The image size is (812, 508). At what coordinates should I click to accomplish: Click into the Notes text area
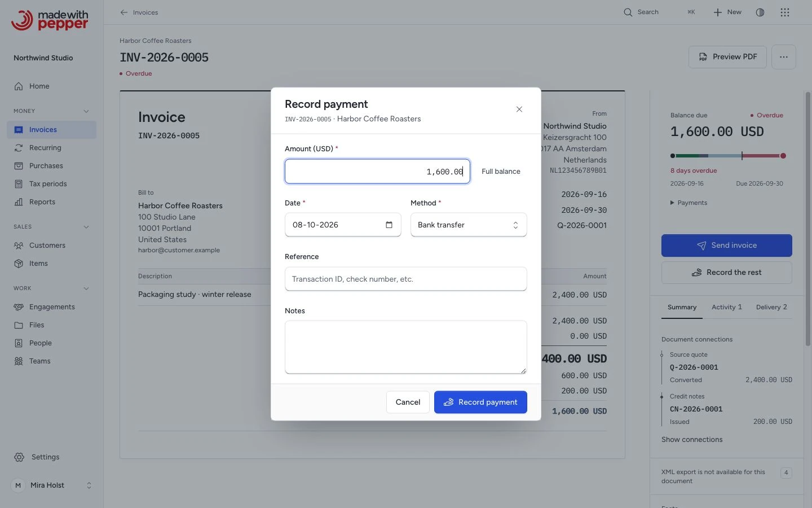[x=406, y=347]
